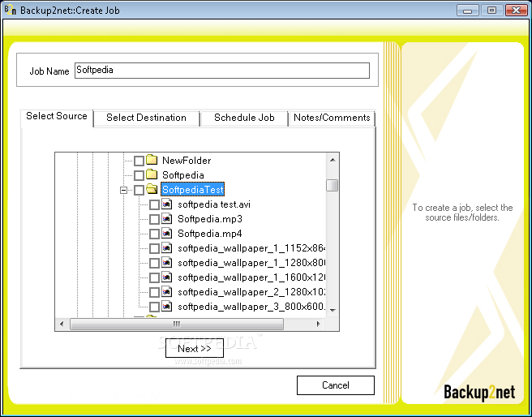The height and width of the screenshot is (417, 532).
Task: Tick the softpedia_wallpaper_1_1280 checkbox
Action: tap(154, 263)
